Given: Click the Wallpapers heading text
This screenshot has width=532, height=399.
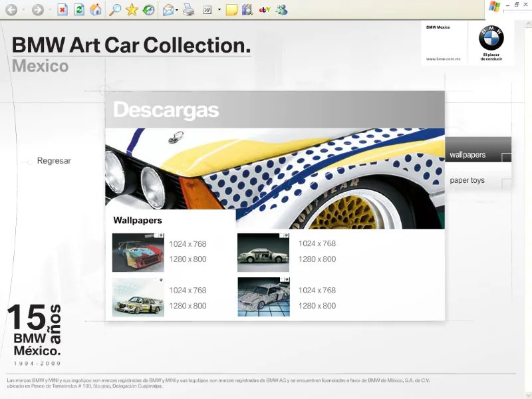Looking at the screenshot, I should click(138, 221).
